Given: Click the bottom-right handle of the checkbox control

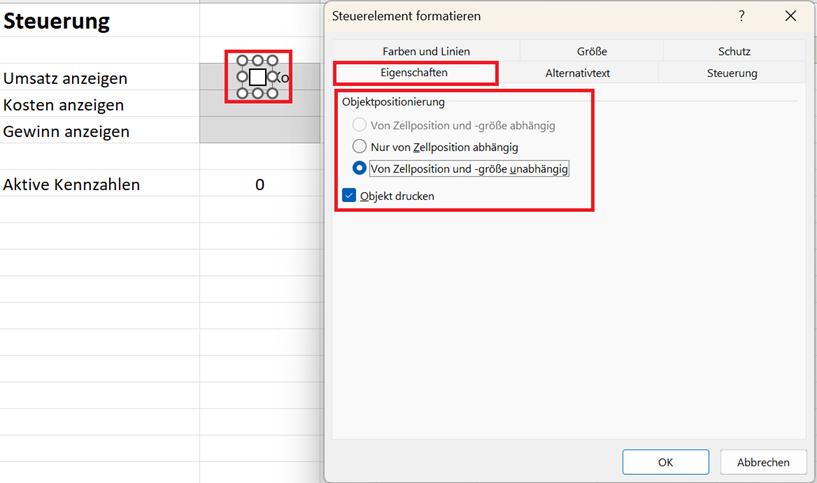Looking at the screenshot, I should (x=273, y=93).
